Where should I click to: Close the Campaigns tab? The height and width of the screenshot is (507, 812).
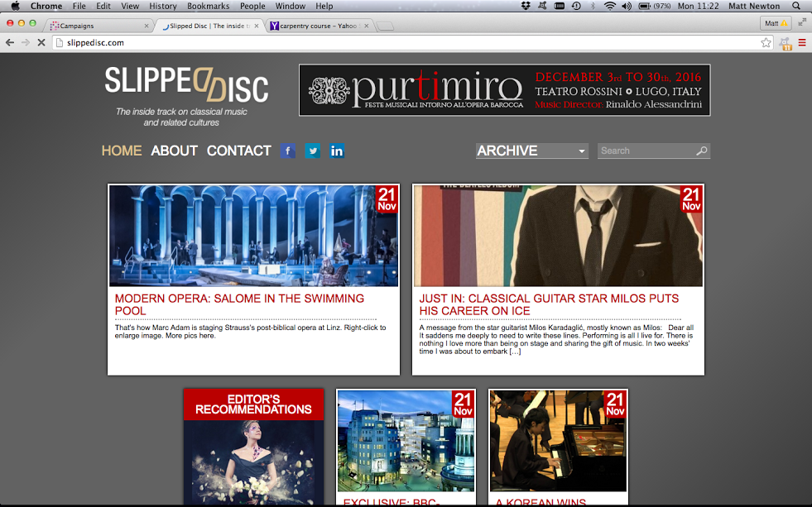[x=146, y=26]
